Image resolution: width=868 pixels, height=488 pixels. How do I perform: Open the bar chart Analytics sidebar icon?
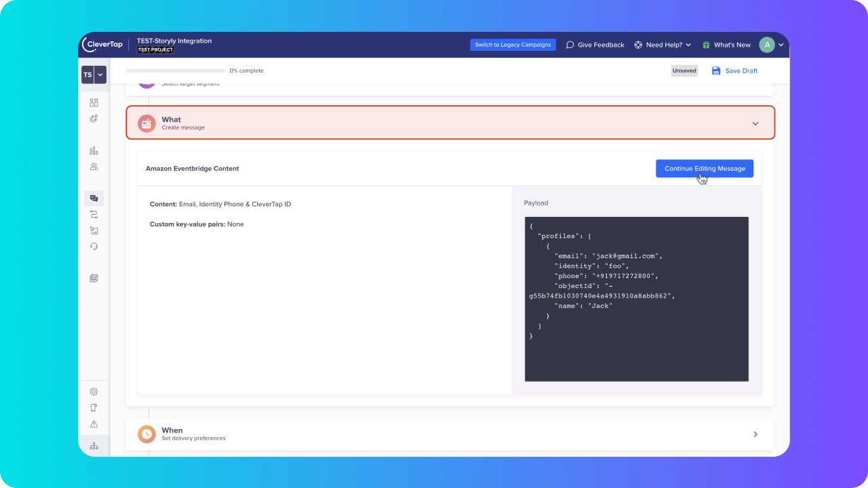[x=94, y=151]
